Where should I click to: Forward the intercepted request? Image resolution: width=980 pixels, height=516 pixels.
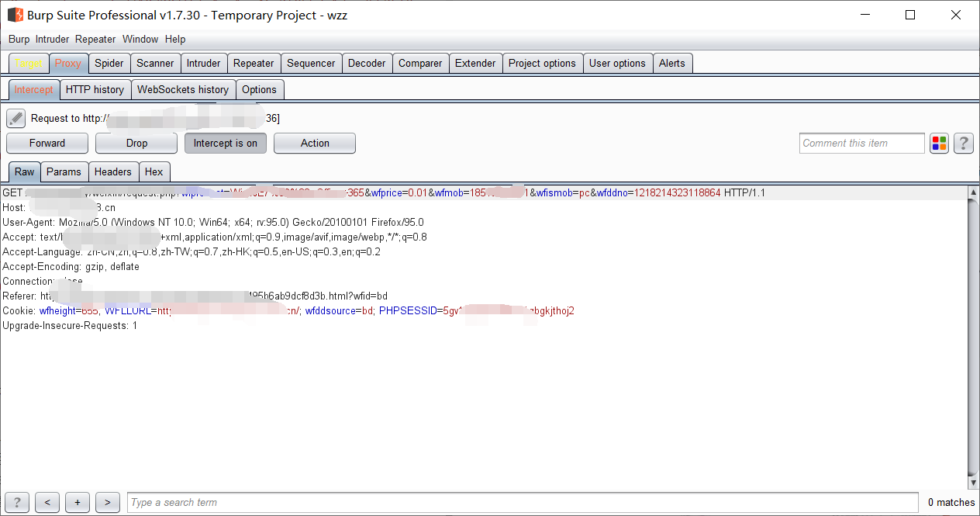pos(47,143)
